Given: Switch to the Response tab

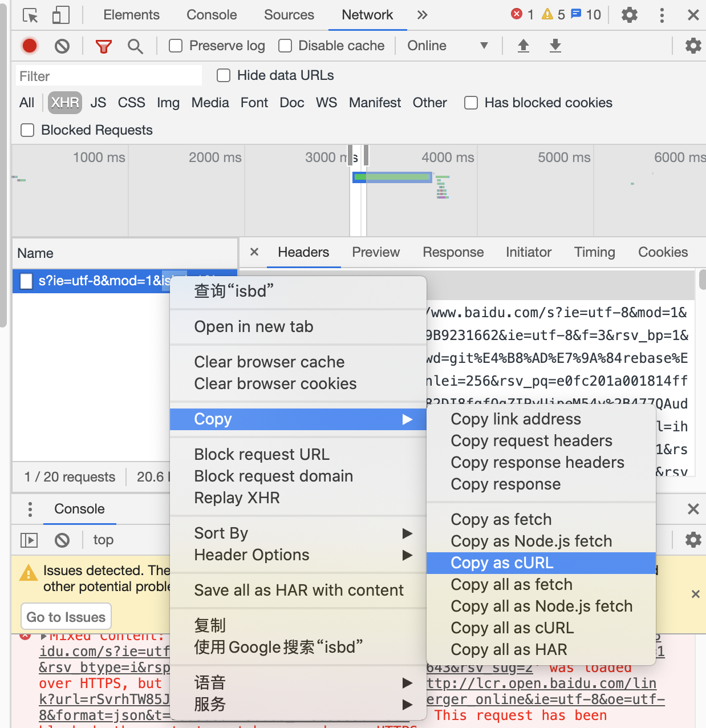Looking at the screenshot, I should 453,252.
